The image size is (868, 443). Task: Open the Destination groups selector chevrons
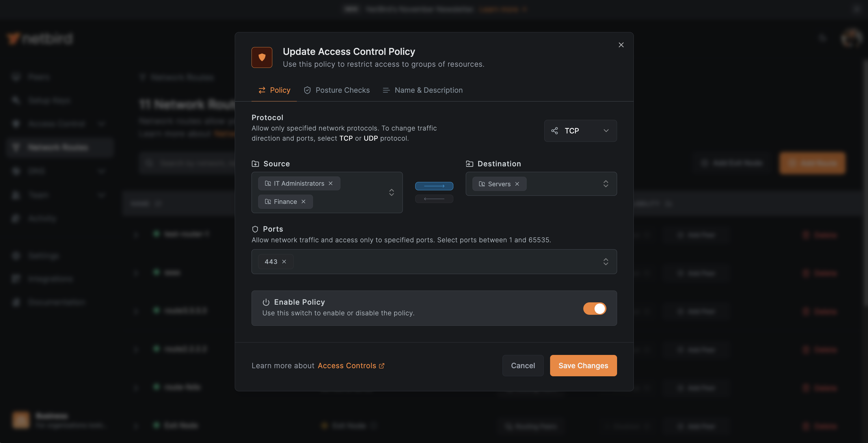point(606,184)
